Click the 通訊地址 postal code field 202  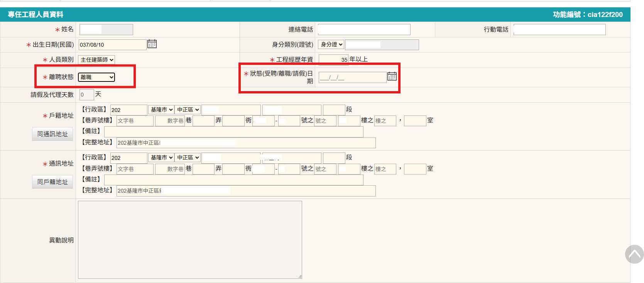coord(128,158)
